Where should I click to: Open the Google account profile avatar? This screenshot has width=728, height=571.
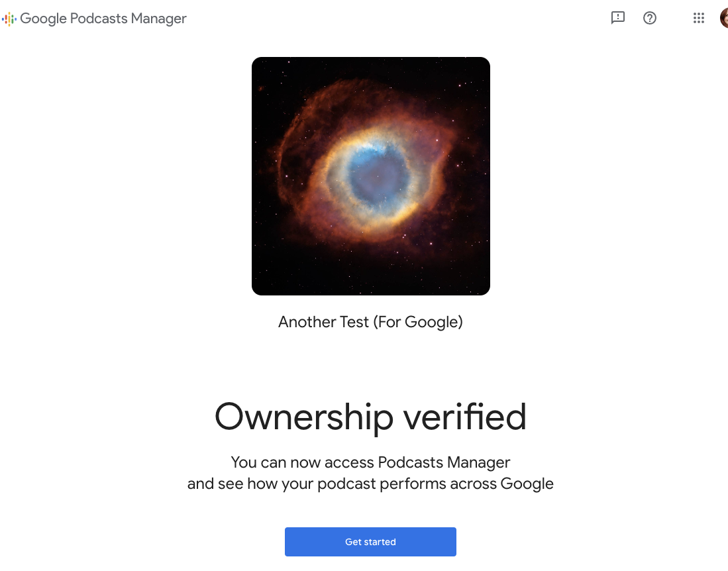tap(724, 18)
